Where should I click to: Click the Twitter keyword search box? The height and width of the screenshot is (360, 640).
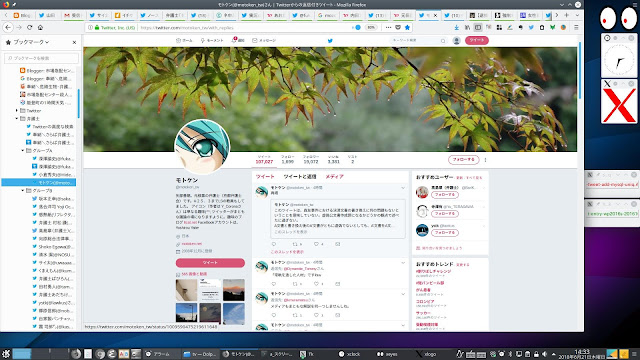click(x=418, y=40)
